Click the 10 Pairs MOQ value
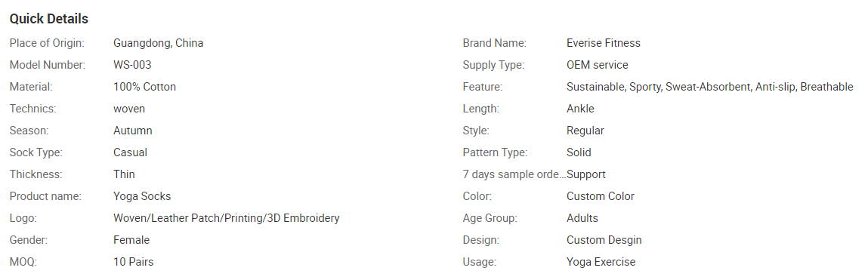 point(134,262)
